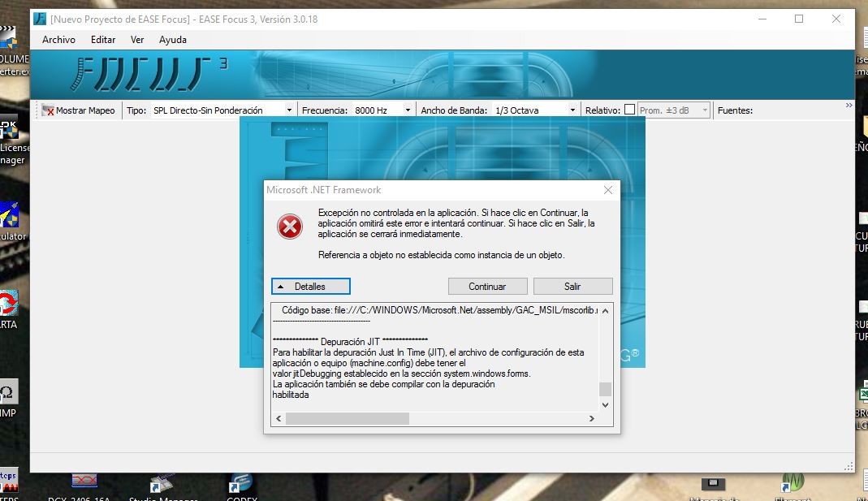Click the Continuar button

(487, 286)
